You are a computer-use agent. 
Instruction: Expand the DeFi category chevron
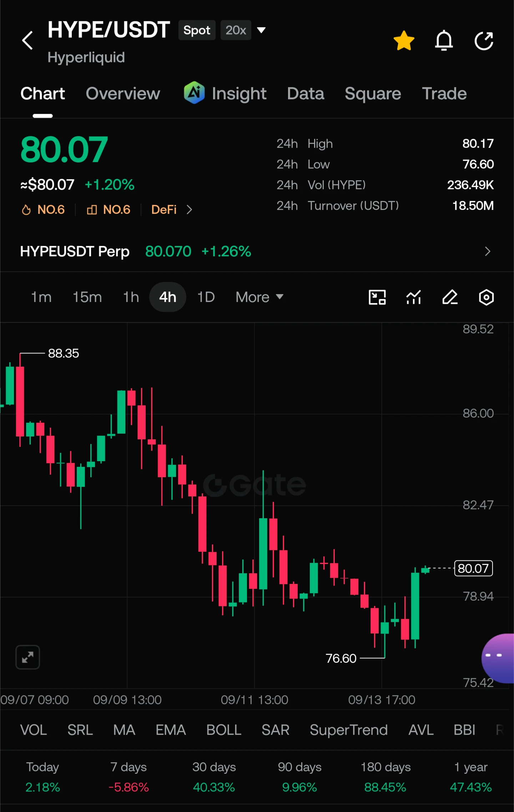point(189,210)
